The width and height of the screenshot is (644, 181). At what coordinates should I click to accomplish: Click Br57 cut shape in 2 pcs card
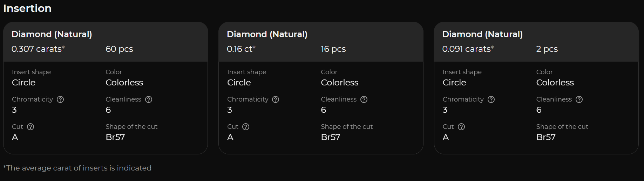tap(545, 137)
